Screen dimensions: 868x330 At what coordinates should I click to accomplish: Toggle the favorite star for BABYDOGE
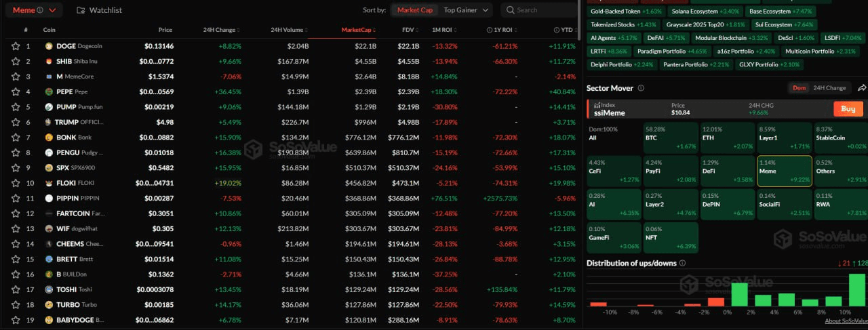(x=16, y=320)
